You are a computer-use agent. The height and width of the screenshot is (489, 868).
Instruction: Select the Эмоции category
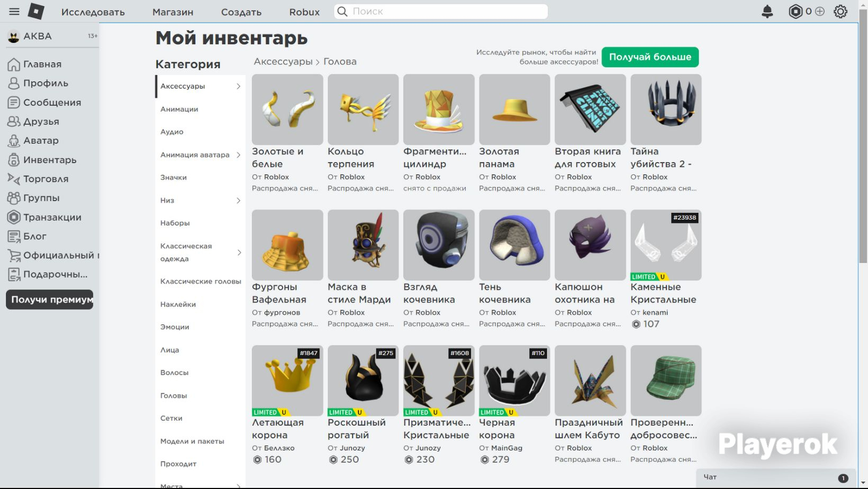(x=175, y=327)
